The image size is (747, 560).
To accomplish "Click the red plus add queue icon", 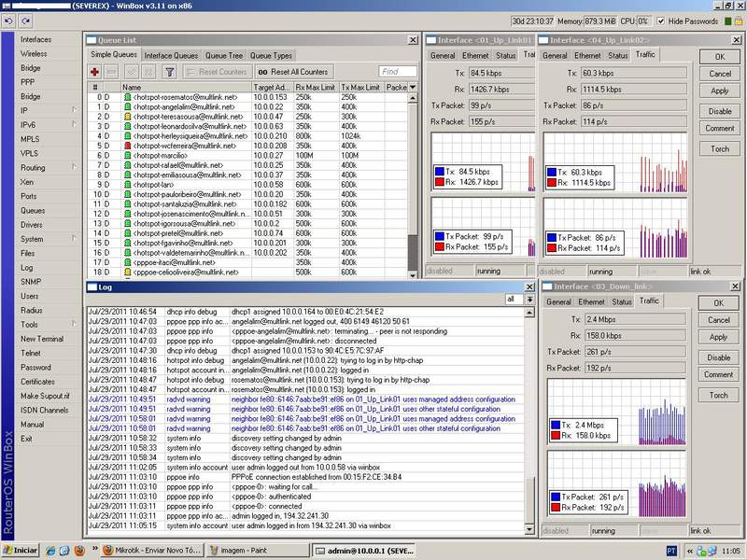I will click(94, 72).
